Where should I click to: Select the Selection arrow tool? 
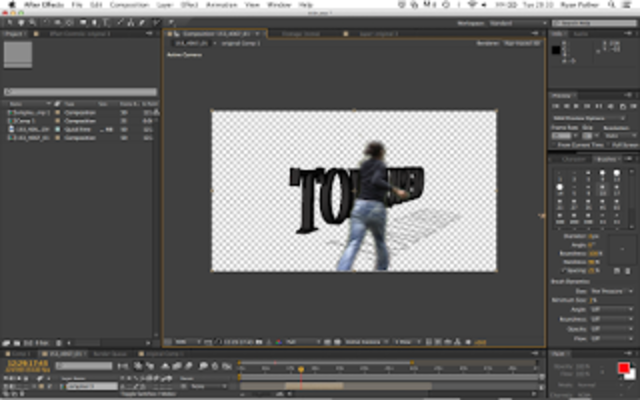[x=9, y=23]
